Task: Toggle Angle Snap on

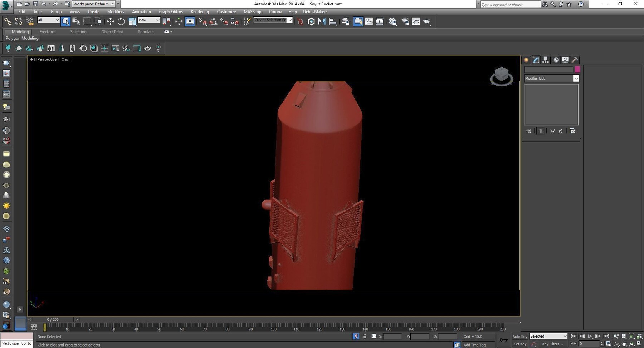Action: (x=213, y=21)
